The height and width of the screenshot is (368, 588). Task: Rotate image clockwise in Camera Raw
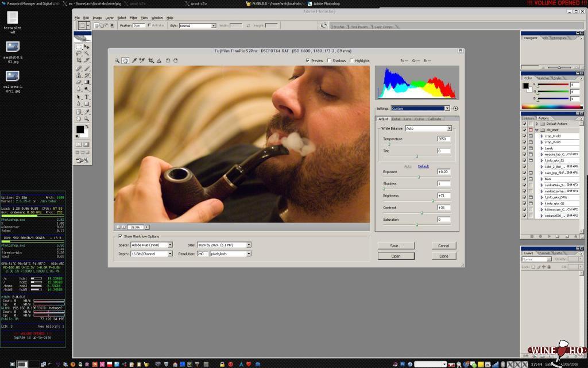[x=176, y=60]
